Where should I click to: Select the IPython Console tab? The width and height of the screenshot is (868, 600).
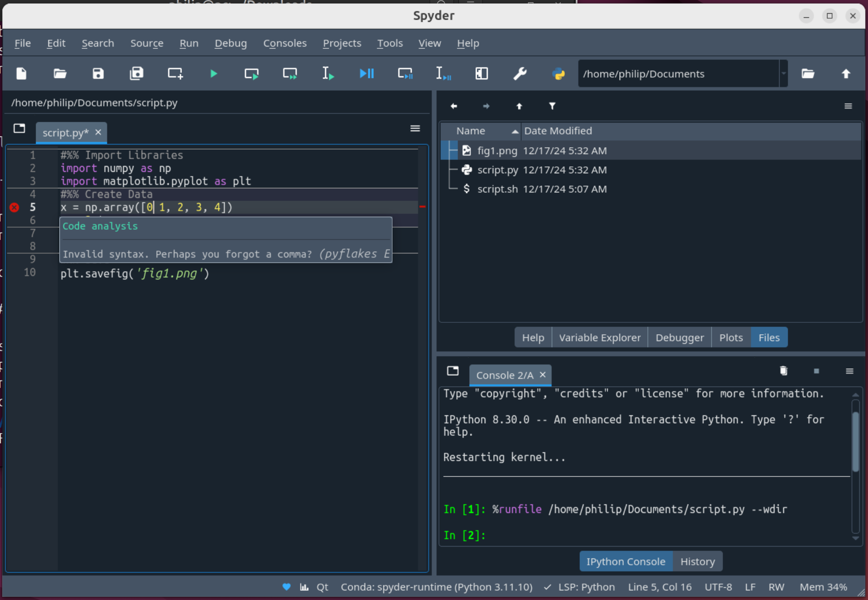(x=625, y=561)
